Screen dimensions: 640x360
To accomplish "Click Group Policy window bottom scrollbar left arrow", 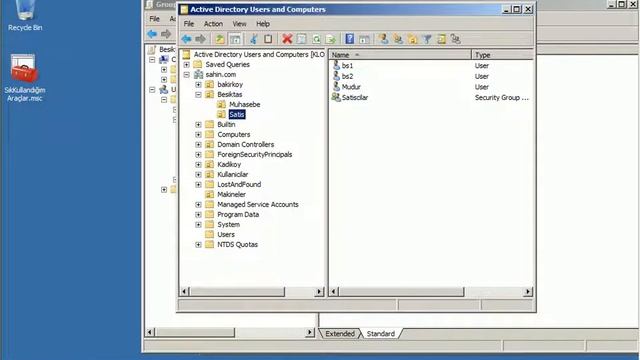I will 150,332.
